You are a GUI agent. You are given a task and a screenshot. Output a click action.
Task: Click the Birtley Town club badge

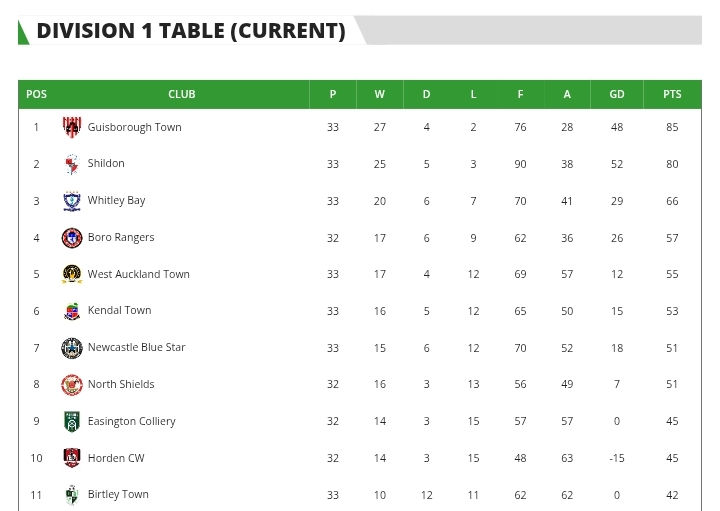pos(71,495)
